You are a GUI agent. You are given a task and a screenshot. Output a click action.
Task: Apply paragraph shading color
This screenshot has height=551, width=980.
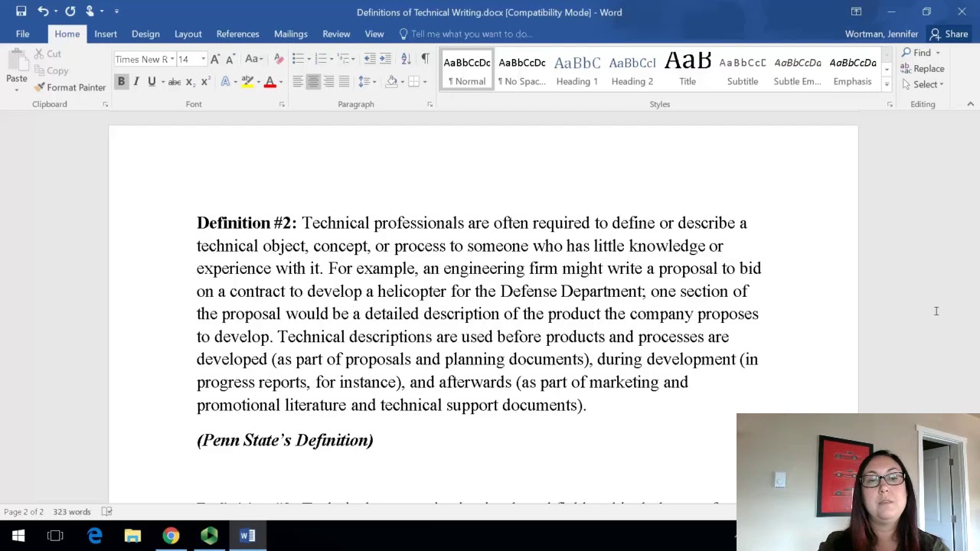[391, 82]
